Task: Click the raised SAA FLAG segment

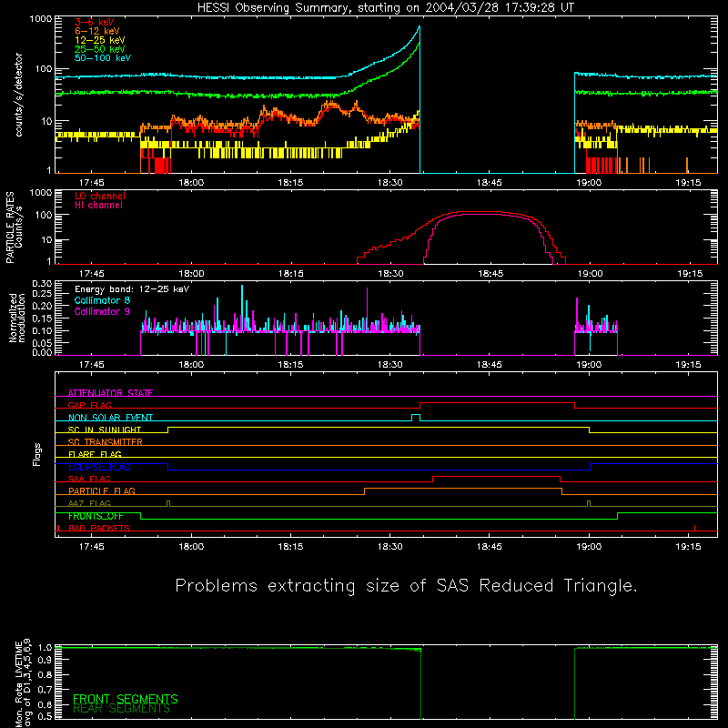Action: click(496, 477)
